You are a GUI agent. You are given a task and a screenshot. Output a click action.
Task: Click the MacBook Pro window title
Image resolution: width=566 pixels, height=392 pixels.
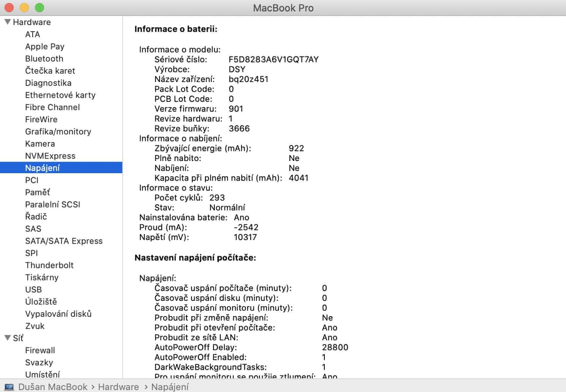click(x=283, y=8)
